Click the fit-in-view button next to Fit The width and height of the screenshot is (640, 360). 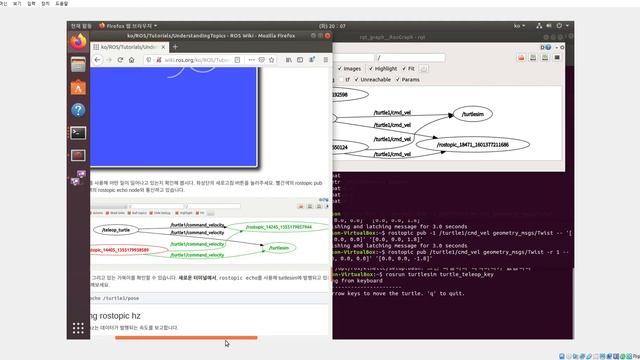[x=424, y=69]
